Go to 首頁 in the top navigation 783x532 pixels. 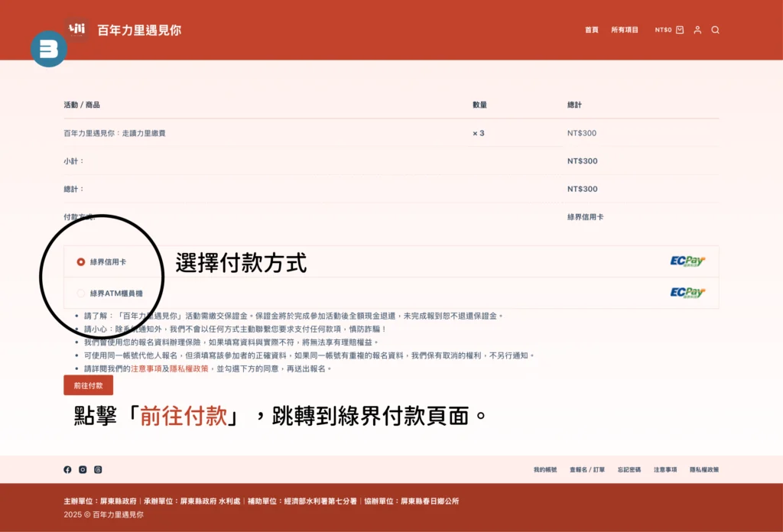(x=591, y=30)
